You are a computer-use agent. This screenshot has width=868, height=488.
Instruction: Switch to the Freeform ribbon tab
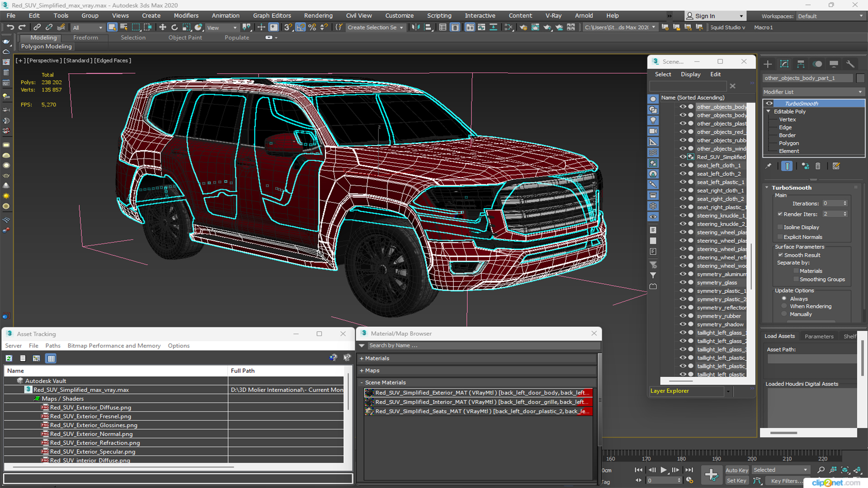(x=85, y=38)
